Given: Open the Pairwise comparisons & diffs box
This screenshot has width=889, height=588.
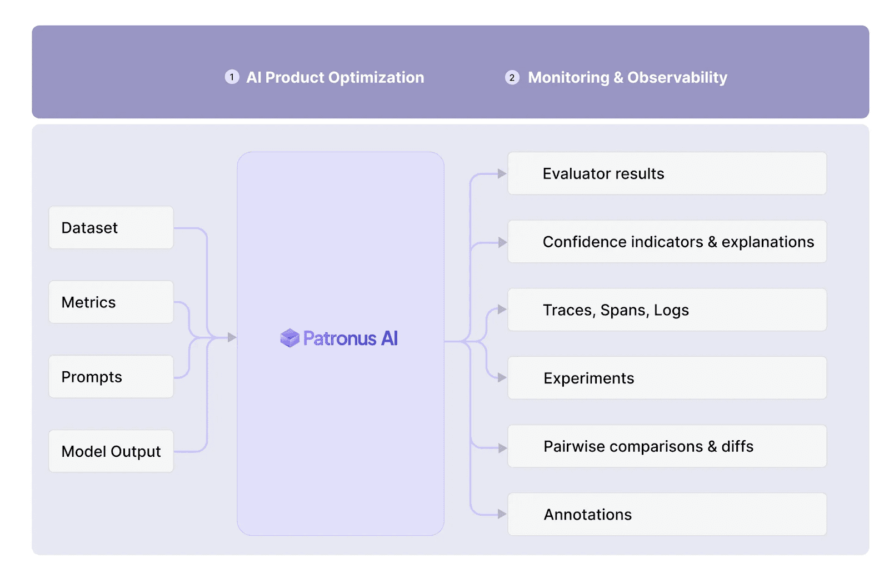Looking at the screenshot, I should pos(667,446).
